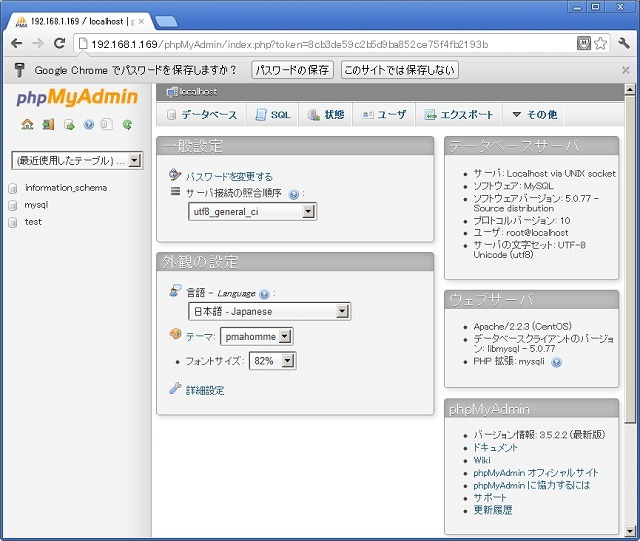Click the vertical scrollbar thumb
The height and width of the screenshot is (541, 640).
point(630,259)
